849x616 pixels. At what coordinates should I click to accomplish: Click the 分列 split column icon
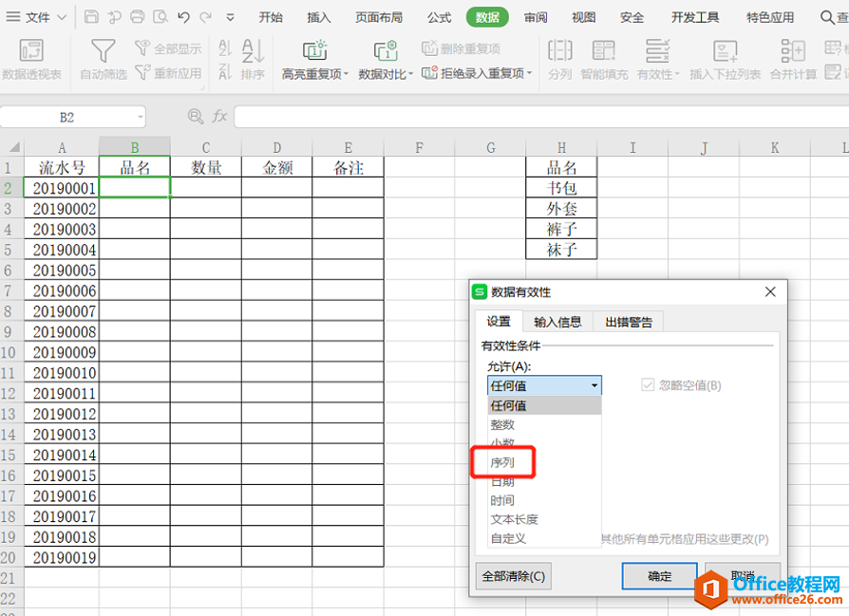tap(560, 51)
